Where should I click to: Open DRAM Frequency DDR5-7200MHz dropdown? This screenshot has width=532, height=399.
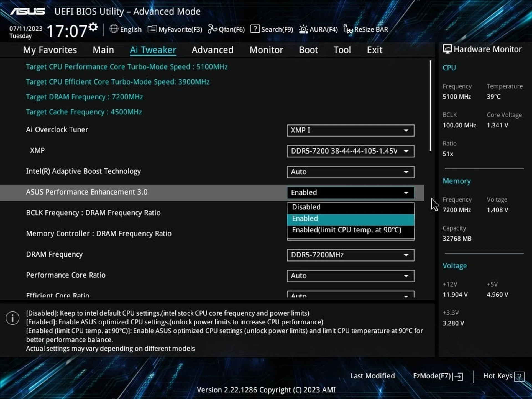click(351, 255)
